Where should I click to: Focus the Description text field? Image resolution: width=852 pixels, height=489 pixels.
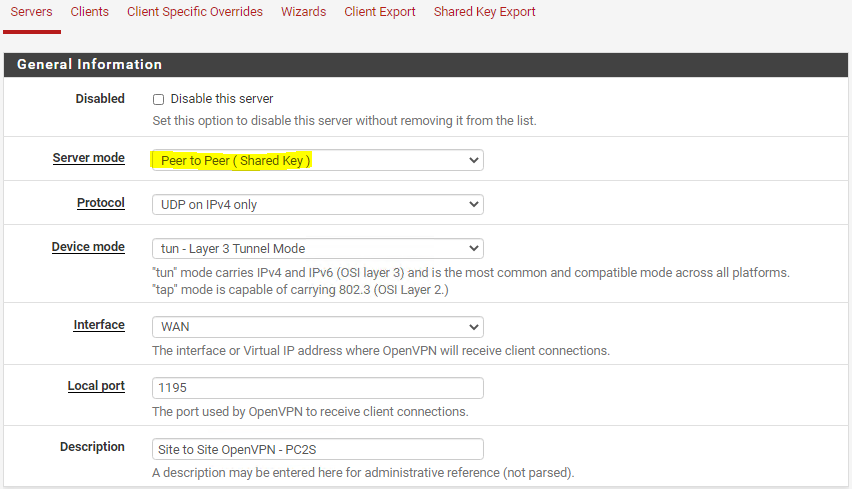pos(318,449)
